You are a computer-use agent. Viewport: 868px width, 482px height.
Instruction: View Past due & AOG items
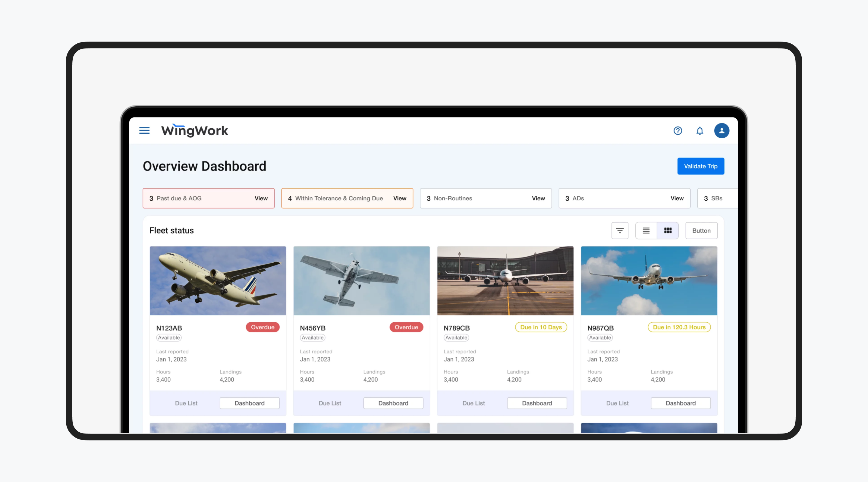(x=261, y=199)
